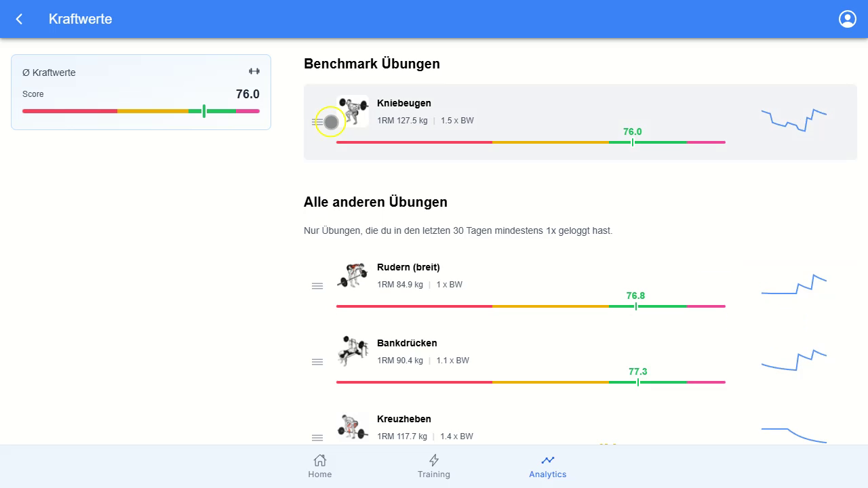868x488 pixels.
Task: Click the Rudern (breit) trend sparkline
Action: [794, 285]
